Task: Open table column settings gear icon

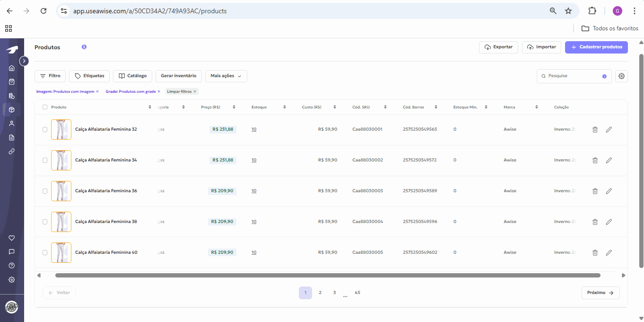Action: [x=621, y=76]
